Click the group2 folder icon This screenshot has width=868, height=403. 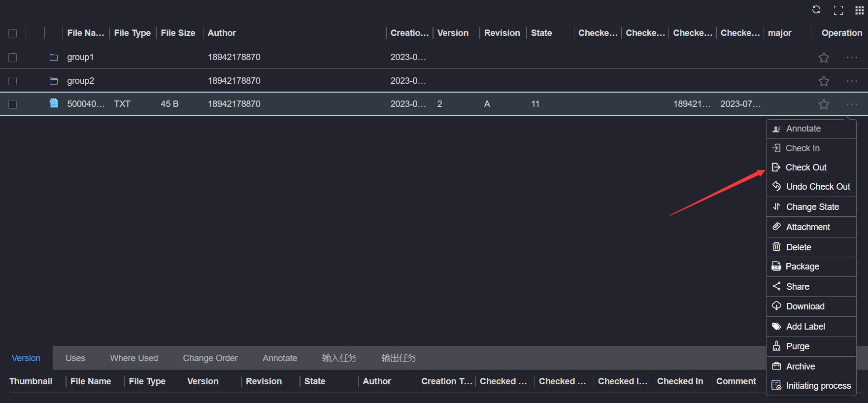point(54,81)
